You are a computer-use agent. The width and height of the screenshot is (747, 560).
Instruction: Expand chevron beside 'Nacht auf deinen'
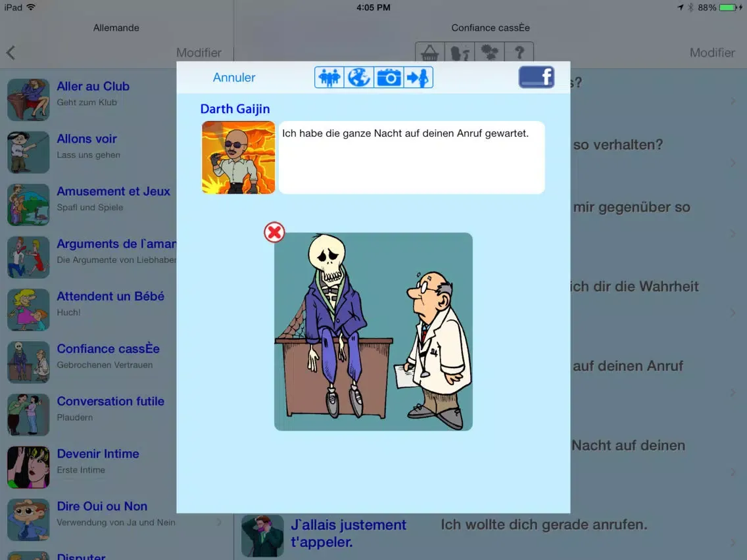point(733,472)
